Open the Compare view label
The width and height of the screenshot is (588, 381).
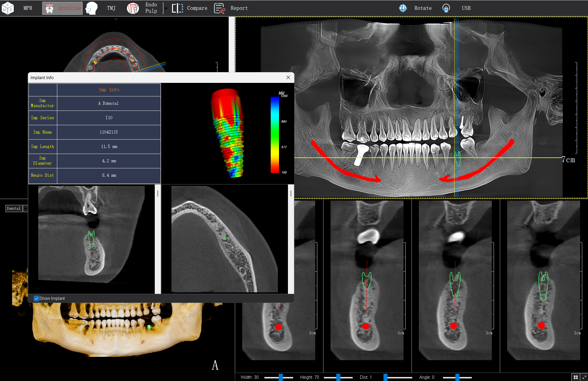pos(197,8)
